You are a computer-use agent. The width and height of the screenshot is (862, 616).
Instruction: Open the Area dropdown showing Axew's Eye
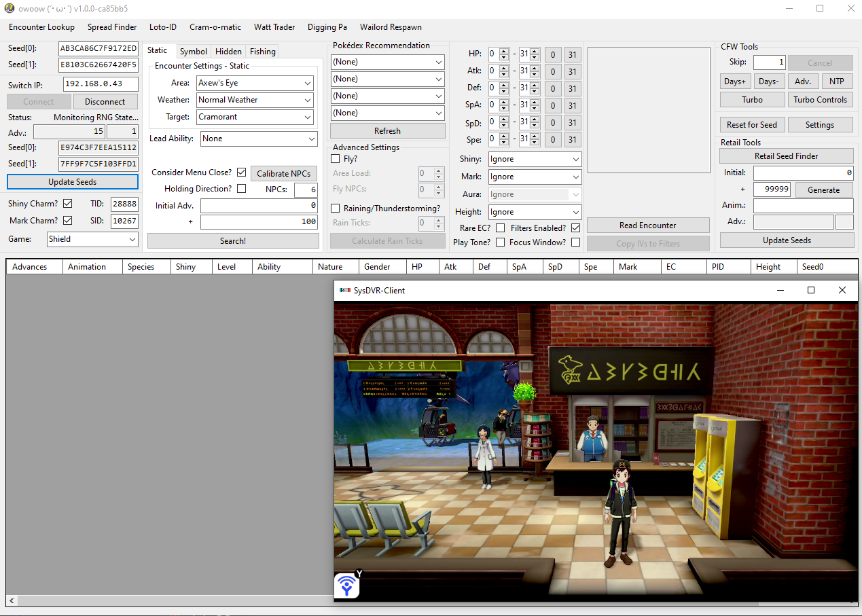(x=255, y=83)
